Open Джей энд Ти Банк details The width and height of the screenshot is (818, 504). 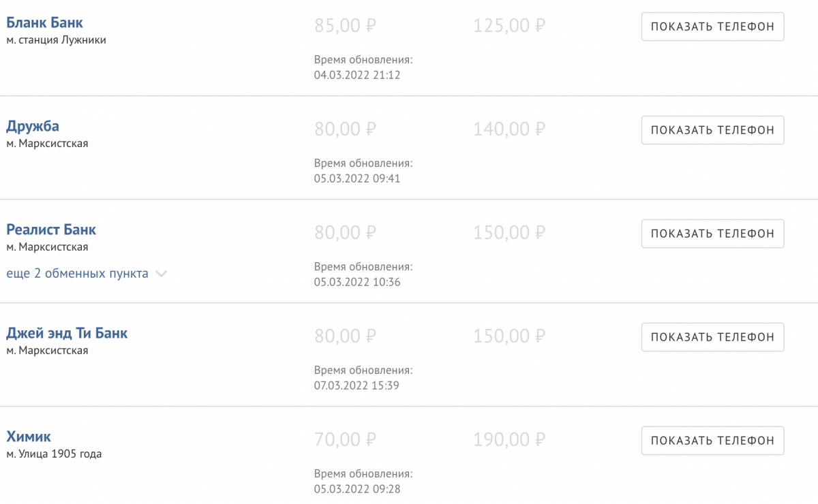click(x=67, y=333)
